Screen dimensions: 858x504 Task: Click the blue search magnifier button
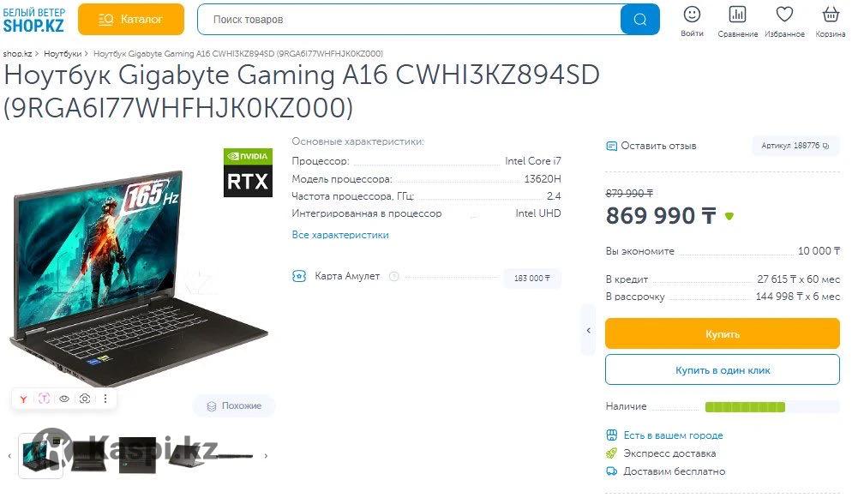point(639,20)
